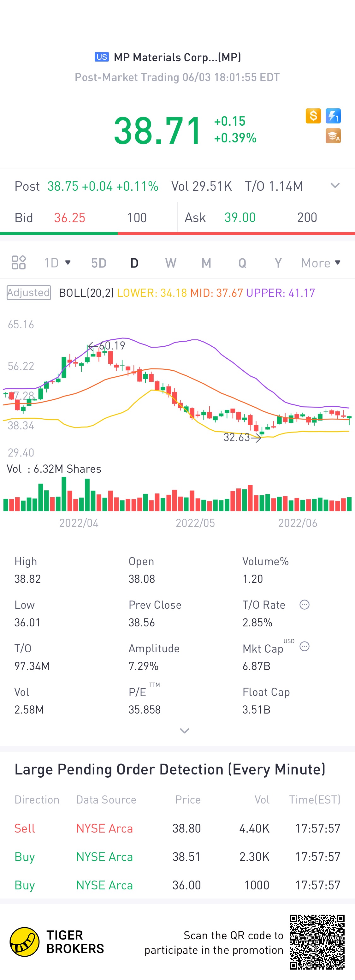Tap the MID: 37.67 band value
This screenshot has height=980, width=355.
(217, 293)
